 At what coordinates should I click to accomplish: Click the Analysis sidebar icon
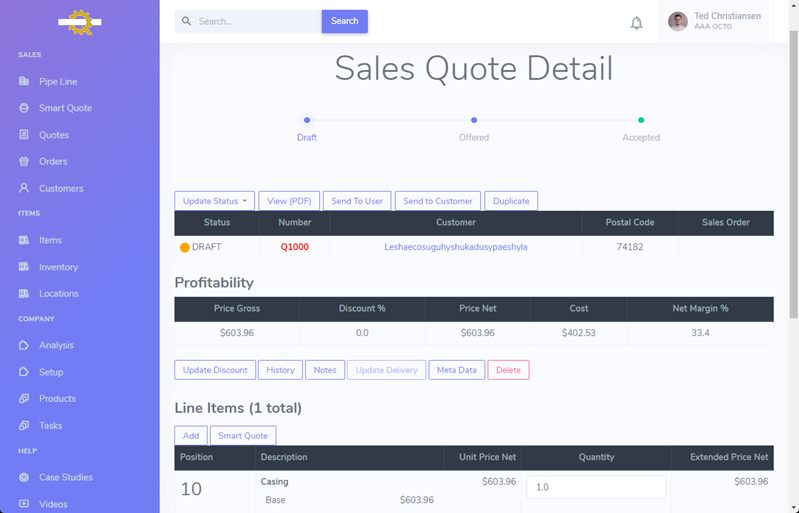click(24, 345)
